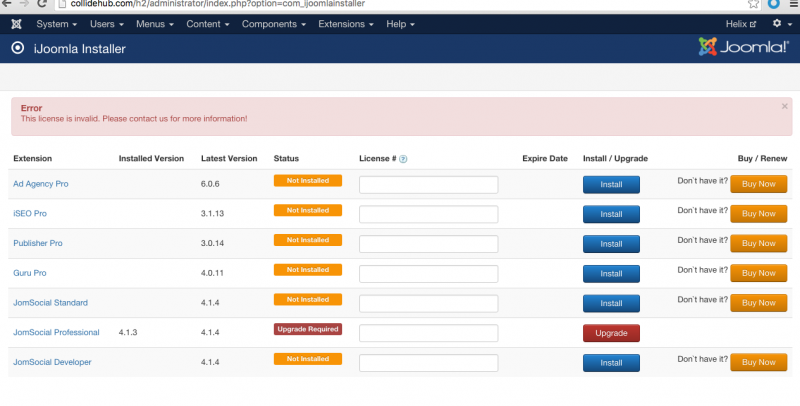Buy Now for Guru Pro
This screenshot has height=406, width=800.
759,273
